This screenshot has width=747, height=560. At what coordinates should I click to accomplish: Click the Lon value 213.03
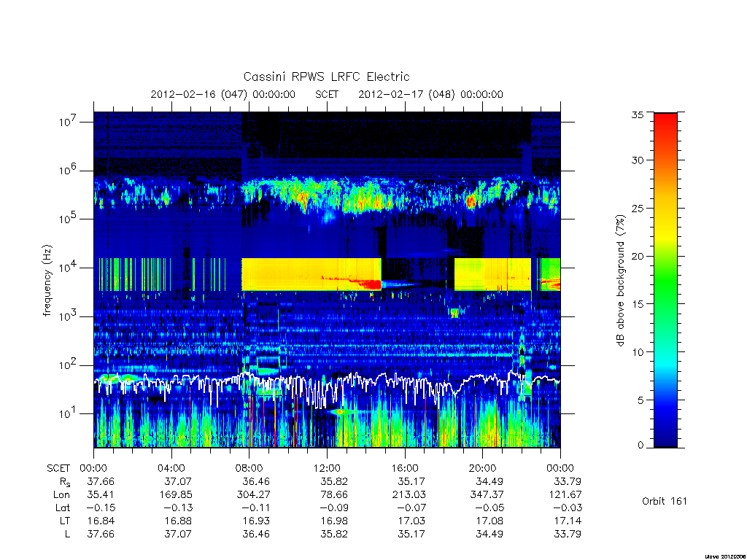point(409,495)
